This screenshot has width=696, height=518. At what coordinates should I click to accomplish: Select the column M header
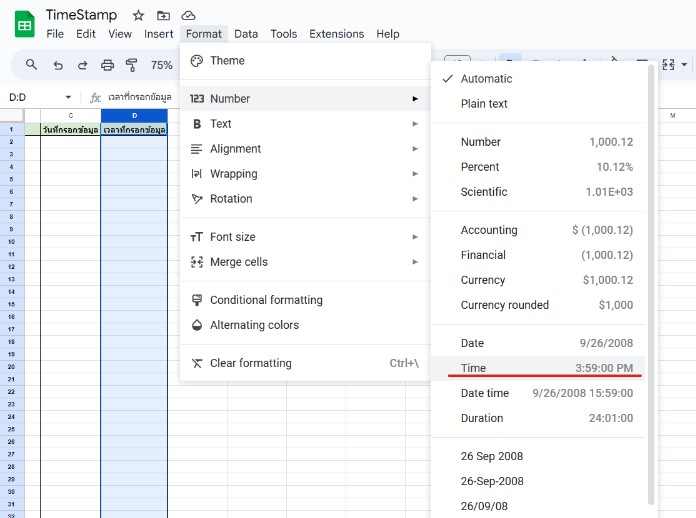pos(672,115)
